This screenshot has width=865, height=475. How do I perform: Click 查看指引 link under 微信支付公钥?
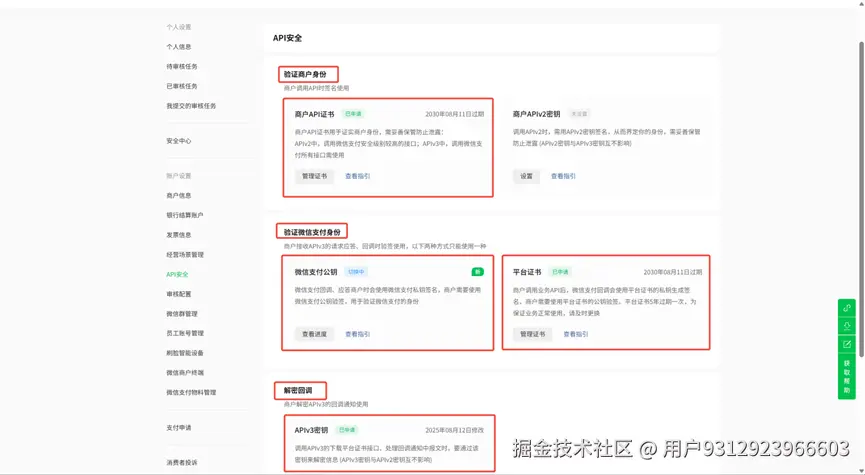coord(357,334)
